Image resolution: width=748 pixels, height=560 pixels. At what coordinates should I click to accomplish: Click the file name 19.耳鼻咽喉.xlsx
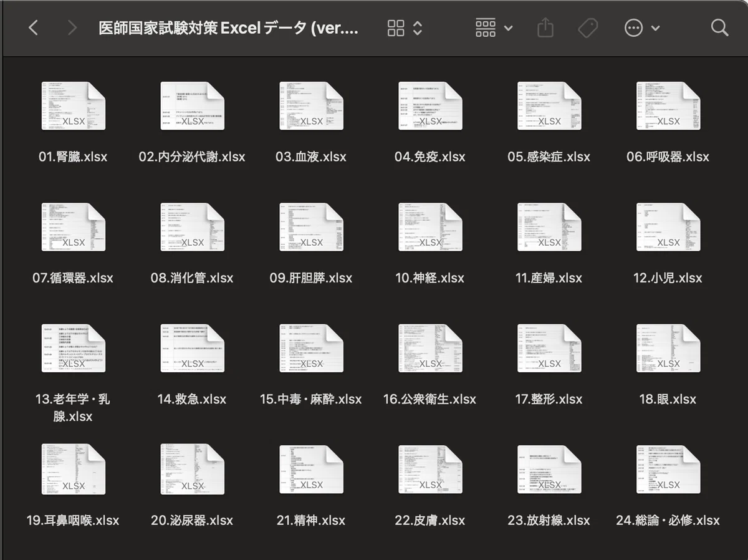click(x=73, y=520)
